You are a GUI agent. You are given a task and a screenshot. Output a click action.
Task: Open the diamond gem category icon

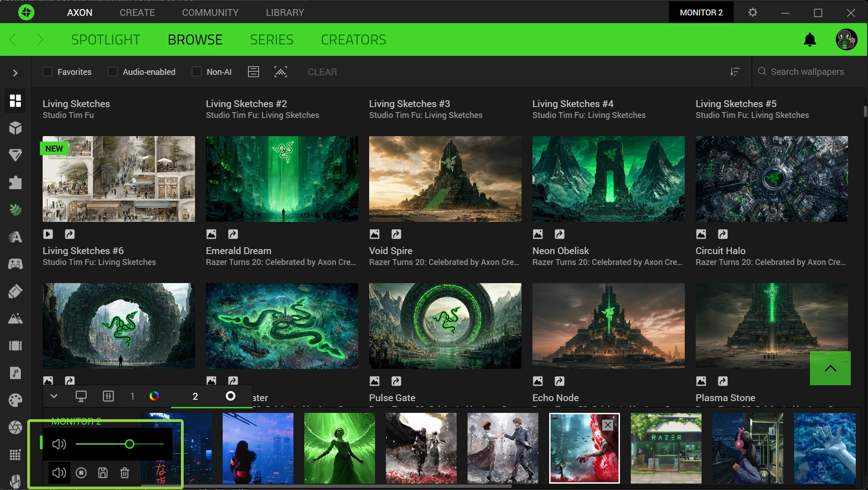[x=15, y=155]
